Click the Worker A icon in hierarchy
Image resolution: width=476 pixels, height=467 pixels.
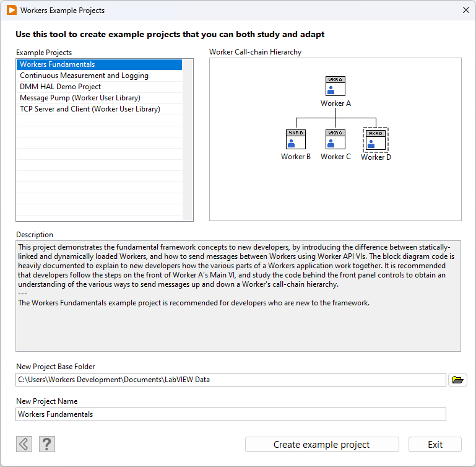pos(335,87)
